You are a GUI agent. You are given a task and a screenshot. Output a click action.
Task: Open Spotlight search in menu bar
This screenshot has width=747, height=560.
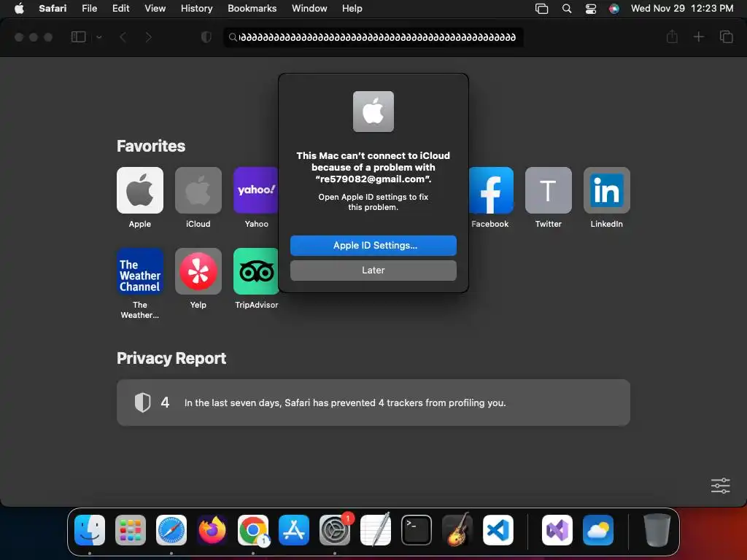(x=566, y=9)
